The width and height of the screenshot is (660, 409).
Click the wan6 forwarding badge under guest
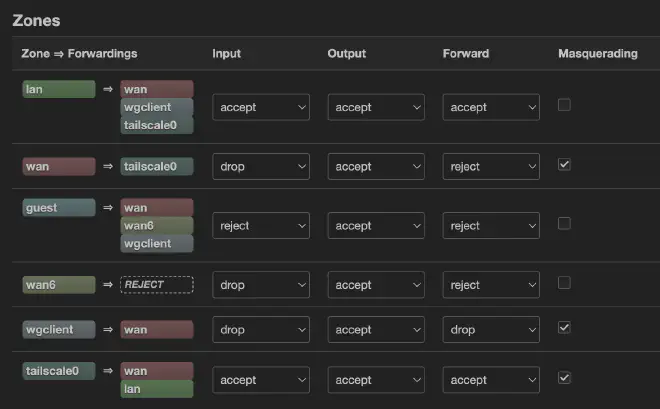157,226
